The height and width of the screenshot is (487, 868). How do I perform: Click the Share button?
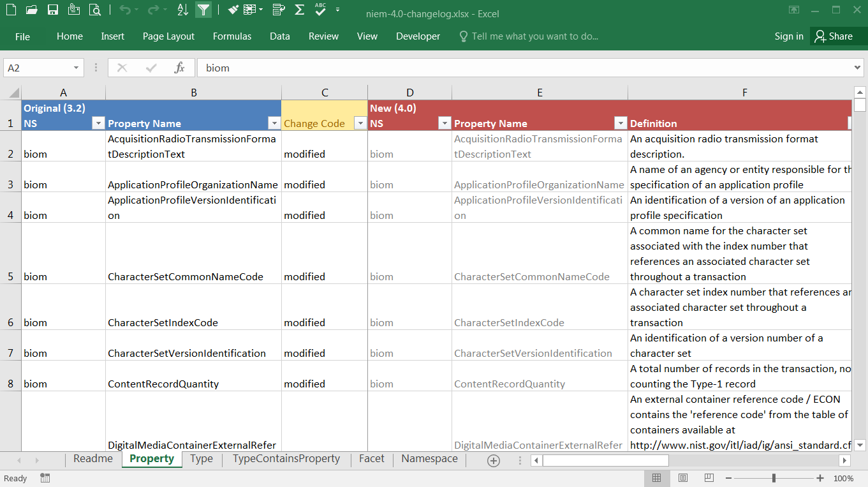pos(833,36)
